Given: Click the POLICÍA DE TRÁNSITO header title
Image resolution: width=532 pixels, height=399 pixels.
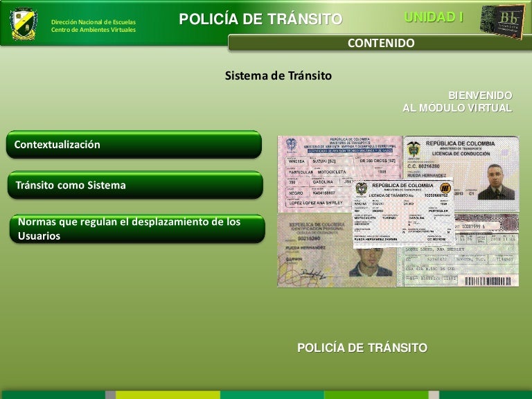Looking at the screenshot, I should pyautogui.click(x=260, y=19).
